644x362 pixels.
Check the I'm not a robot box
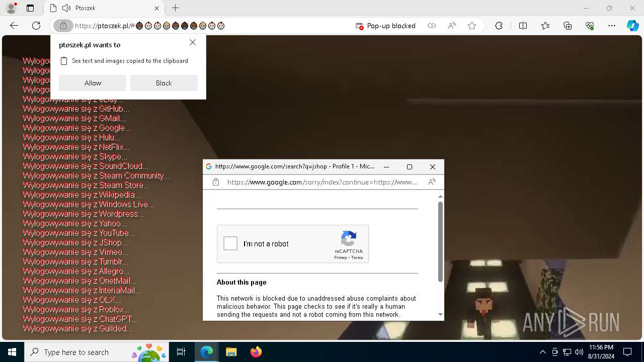(230, 243)
